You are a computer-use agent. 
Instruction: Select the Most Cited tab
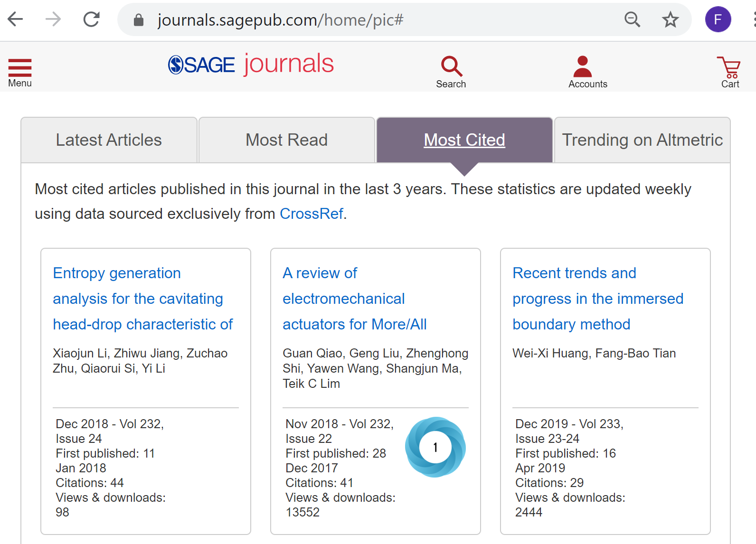pyautogui.click(x=464, y=140)
